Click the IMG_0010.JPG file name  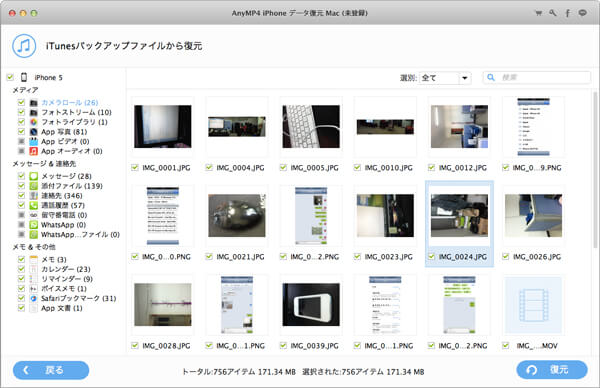[388, 168]
